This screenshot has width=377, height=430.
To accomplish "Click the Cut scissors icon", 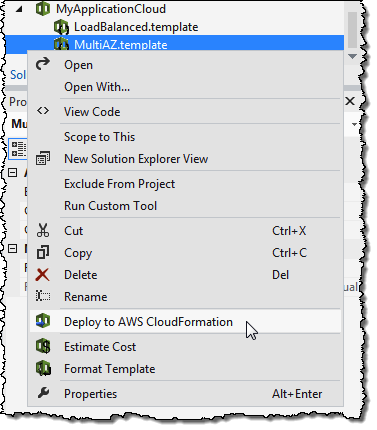I will [x=43, y=230].
